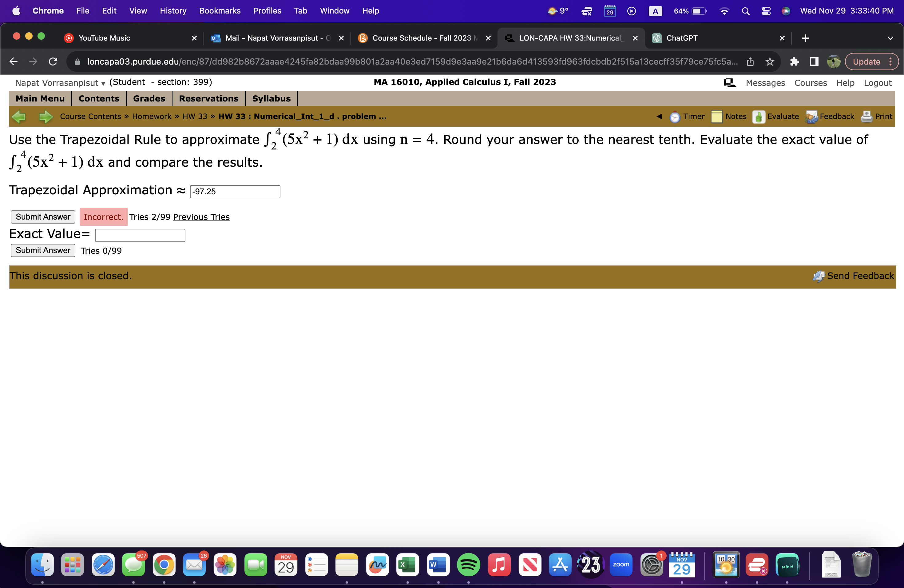Open Spotify from the dock
The image size is (904, 588).
(468, 565)
